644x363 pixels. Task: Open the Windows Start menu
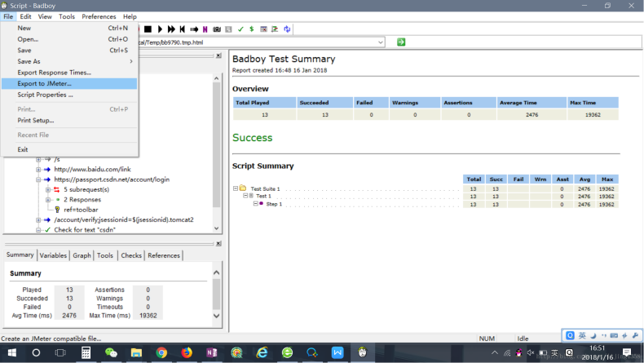tap(12, 352)
